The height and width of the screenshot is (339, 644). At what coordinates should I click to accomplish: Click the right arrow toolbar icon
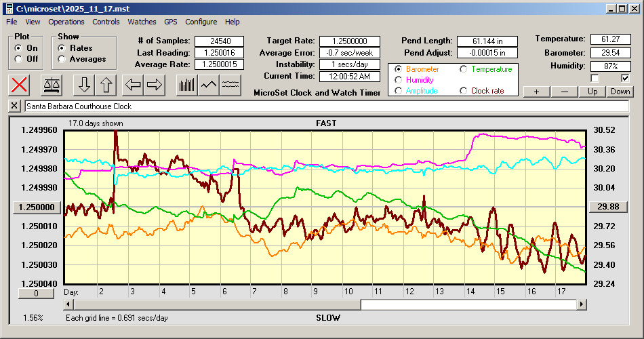pos(155,85)
